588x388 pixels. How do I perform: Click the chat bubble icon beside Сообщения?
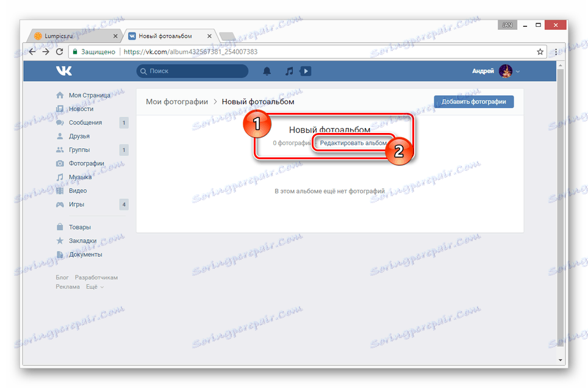tap(60, 123)
